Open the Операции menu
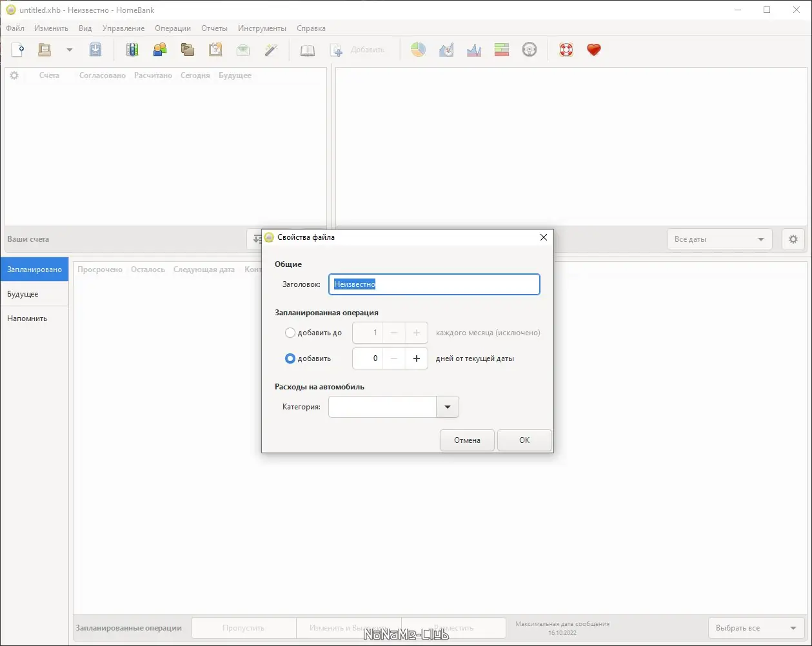 coord(173,28)
